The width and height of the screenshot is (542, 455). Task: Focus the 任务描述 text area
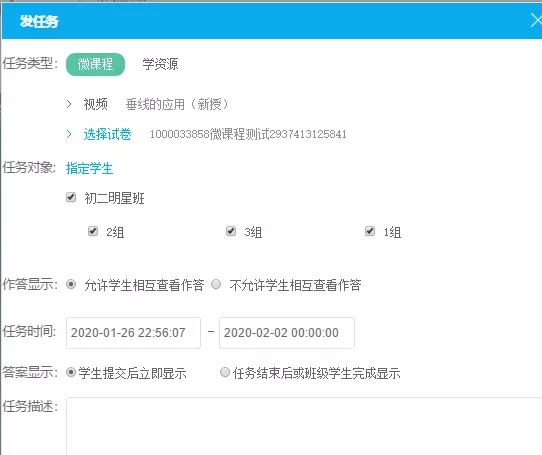click(x=304, y=426)
